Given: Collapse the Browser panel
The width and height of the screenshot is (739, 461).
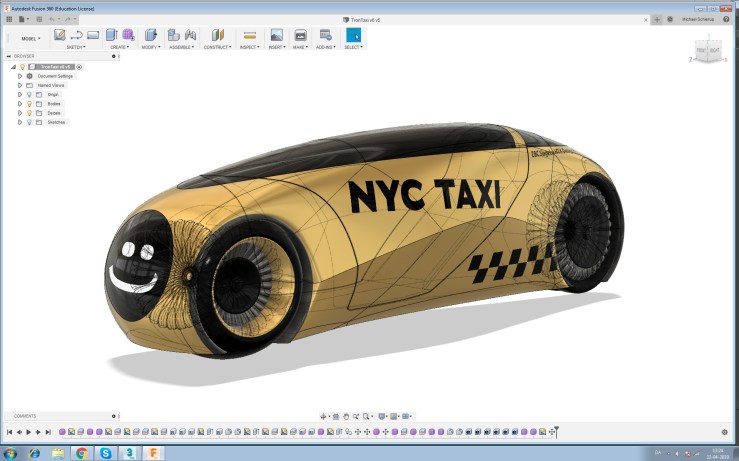Looking at the screenshot, I should point(8,56).
